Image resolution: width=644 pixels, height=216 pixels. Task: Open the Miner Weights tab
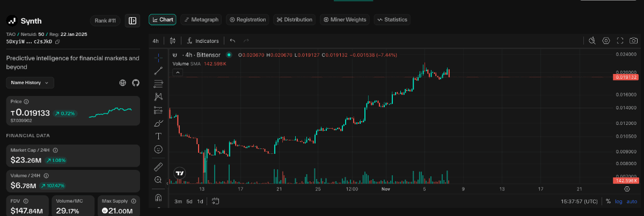tap(345, 20)
